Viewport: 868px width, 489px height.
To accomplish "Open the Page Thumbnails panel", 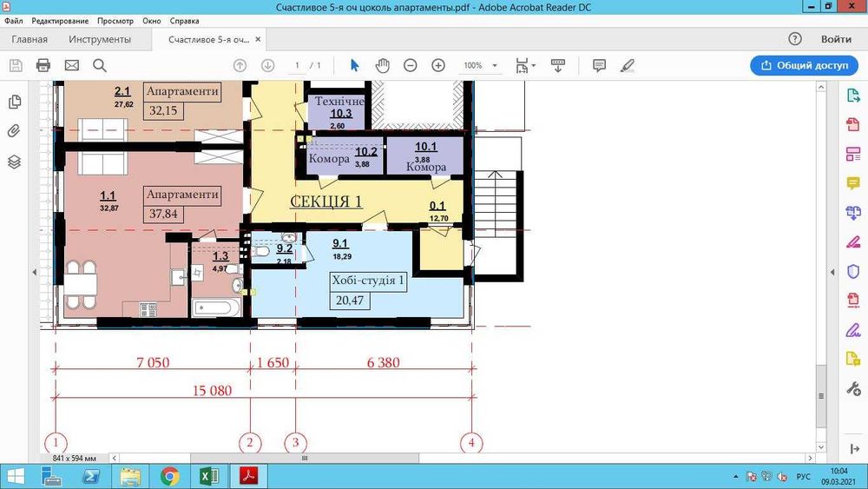I will click(x=15, y=102).
